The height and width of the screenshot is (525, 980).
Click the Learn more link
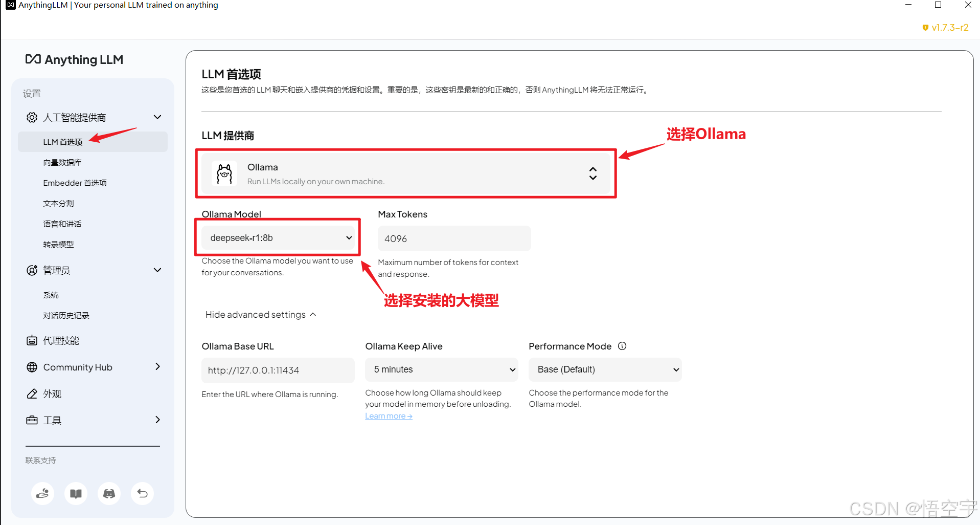click(x=389, y=416)
